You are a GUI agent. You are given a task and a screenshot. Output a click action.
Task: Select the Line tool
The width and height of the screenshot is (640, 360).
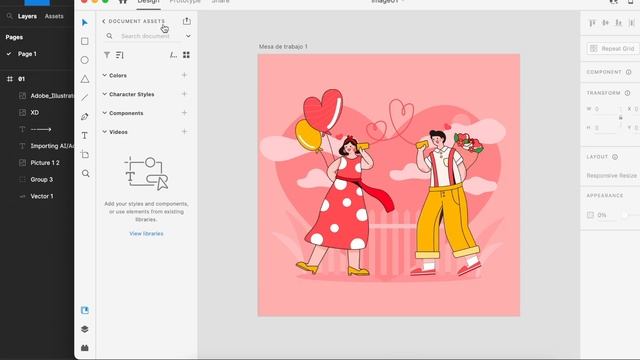84,98
